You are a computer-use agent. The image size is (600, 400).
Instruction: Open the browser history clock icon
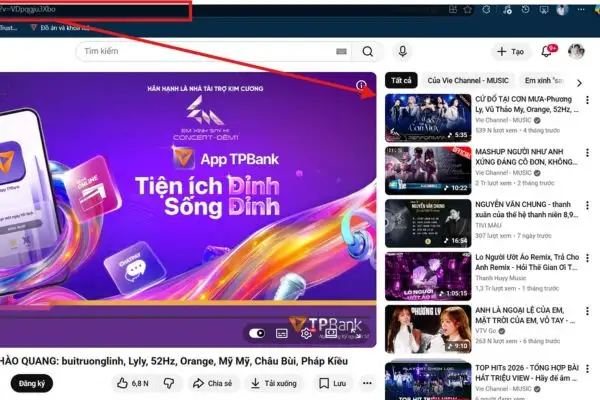click(525, 10)
